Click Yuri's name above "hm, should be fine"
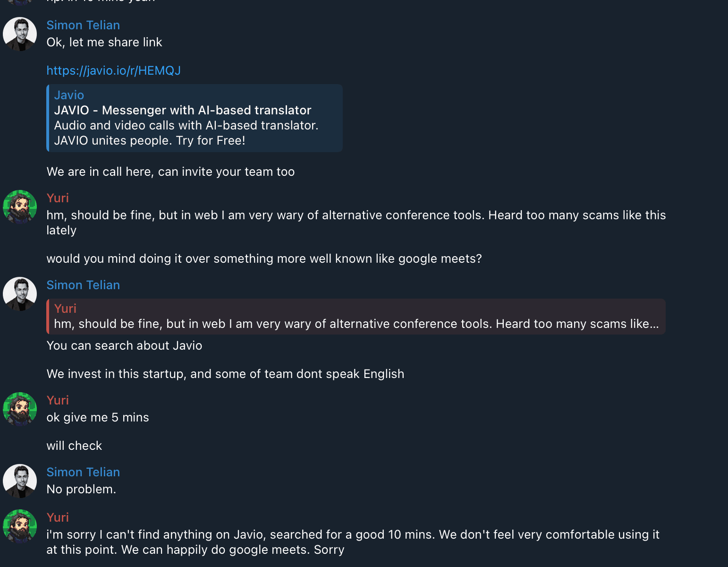728x567 pixels. click(x=58, y=198)
